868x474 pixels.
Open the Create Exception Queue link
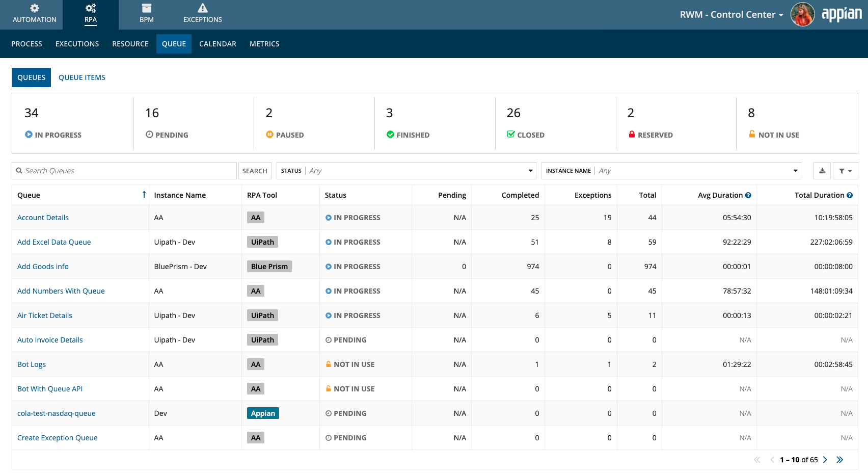coord(58,438)
